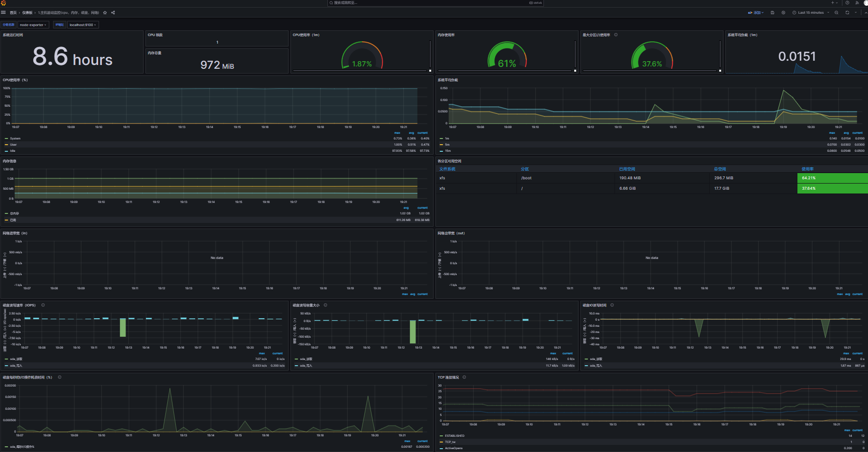Open the node-exporter variable dropdown
The height and width of the screenshot is (452, 868).
[x=33, y=24]
